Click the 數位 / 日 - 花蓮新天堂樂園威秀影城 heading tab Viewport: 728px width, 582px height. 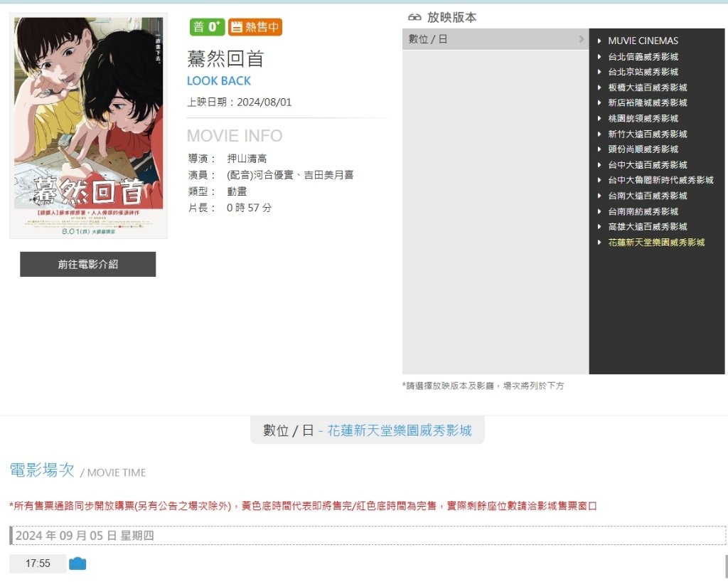(x=368, y=430)
